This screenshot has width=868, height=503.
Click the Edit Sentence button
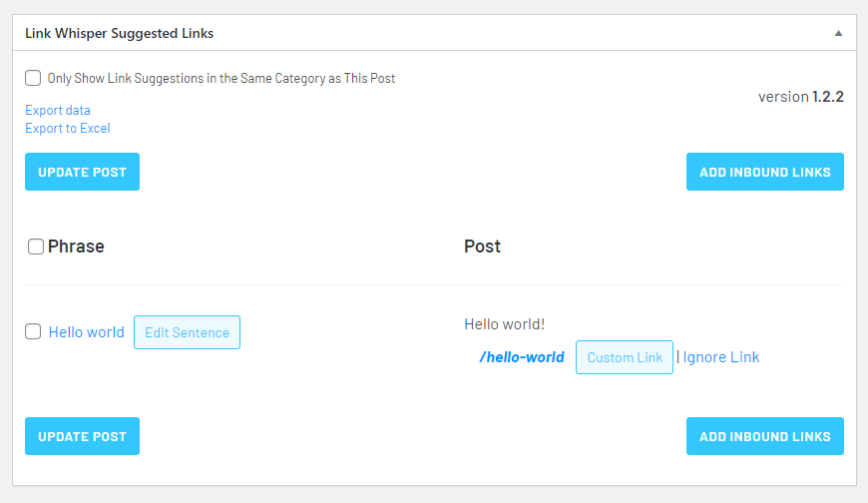(x=188, y=332)
